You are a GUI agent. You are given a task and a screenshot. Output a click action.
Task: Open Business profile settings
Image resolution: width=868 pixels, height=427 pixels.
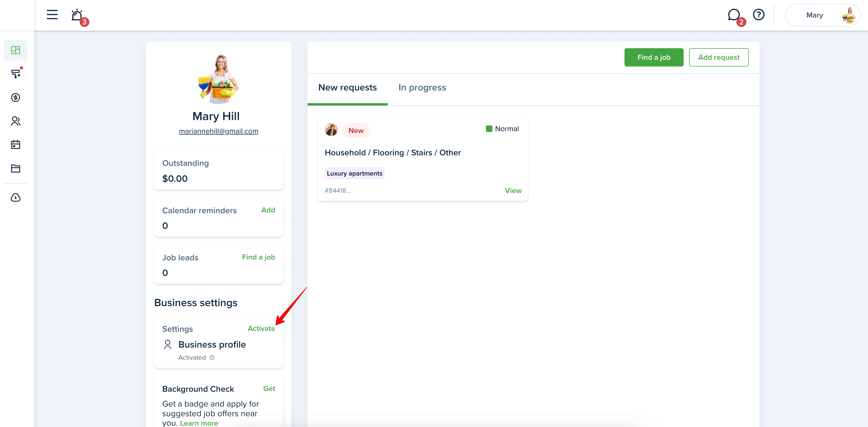(212, 344)
